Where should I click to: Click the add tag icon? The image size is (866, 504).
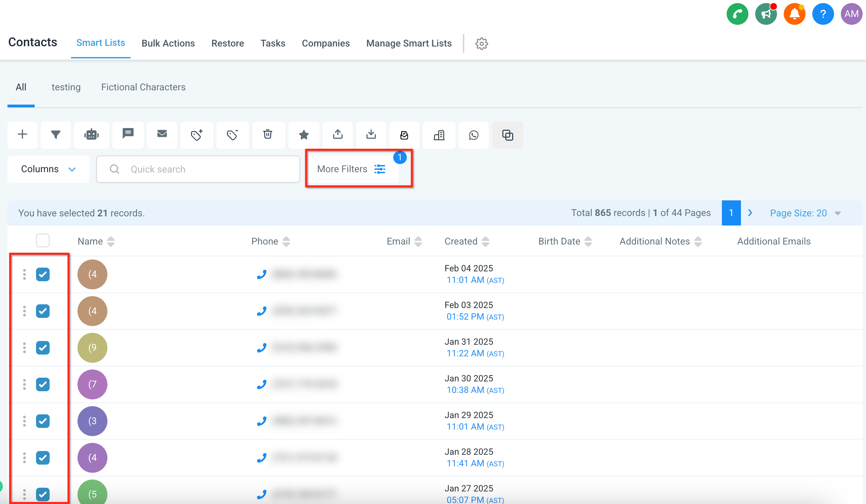pyautogui.click(x=196, y=134)
